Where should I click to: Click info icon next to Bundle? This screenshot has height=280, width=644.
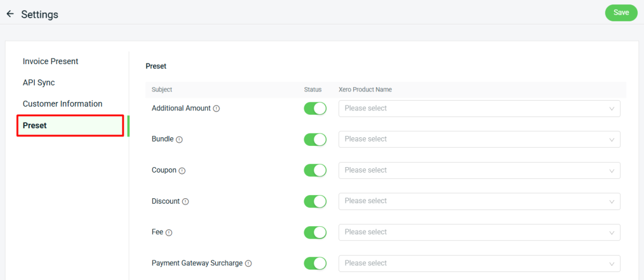[179, 140]
